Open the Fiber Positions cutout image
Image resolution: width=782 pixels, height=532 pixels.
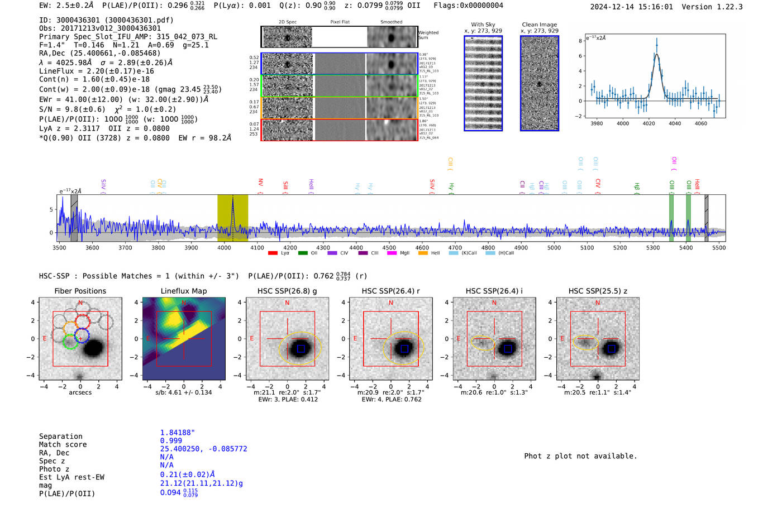click(x=80, y=339)
